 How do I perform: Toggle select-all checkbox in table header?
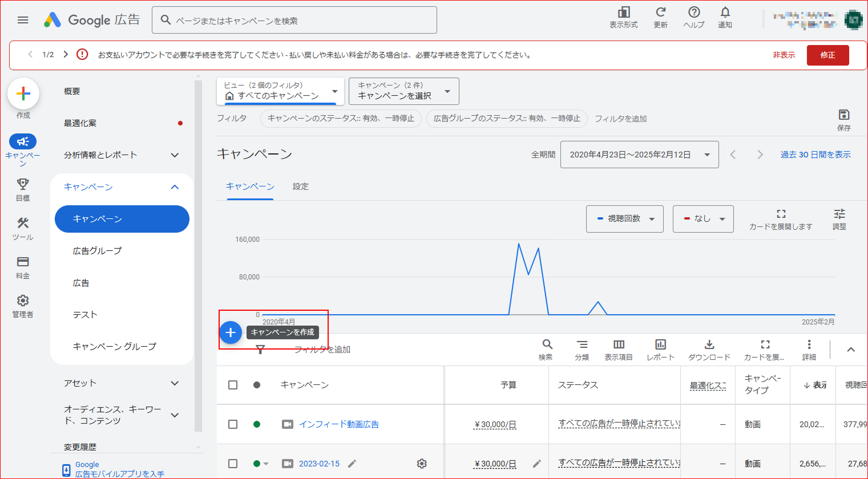(233, 385)
